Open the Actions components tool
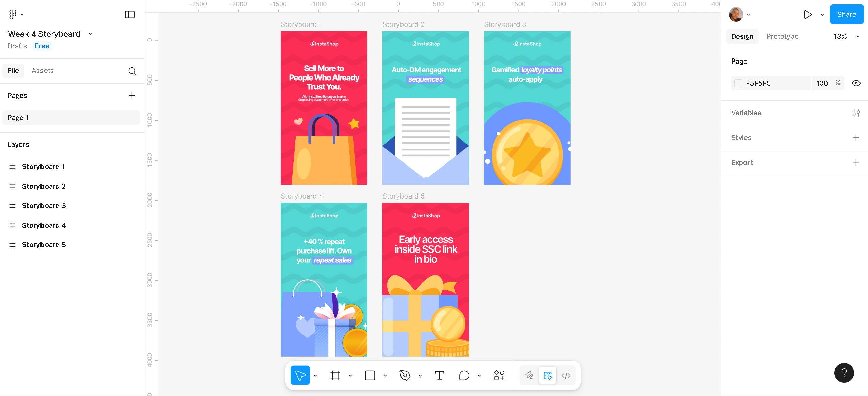The height and width of the screenshot is (396, 868). coord(499,375)
